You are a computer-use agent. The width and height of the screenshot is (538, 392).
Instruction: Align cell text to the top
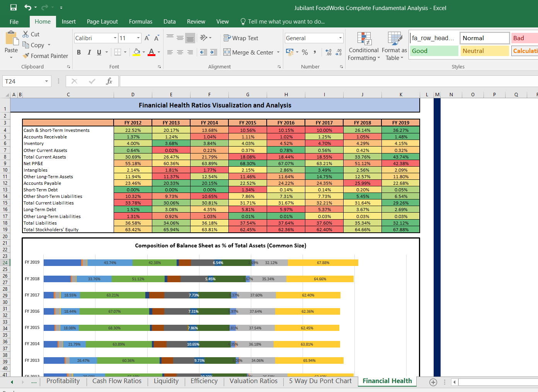tap(170, 37)
